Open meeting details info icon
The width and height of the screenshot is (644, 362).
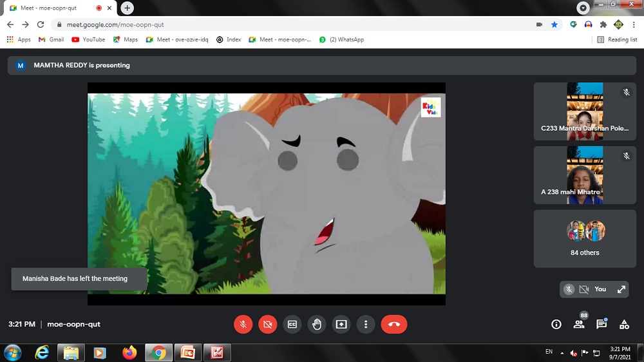coord(556,324)
